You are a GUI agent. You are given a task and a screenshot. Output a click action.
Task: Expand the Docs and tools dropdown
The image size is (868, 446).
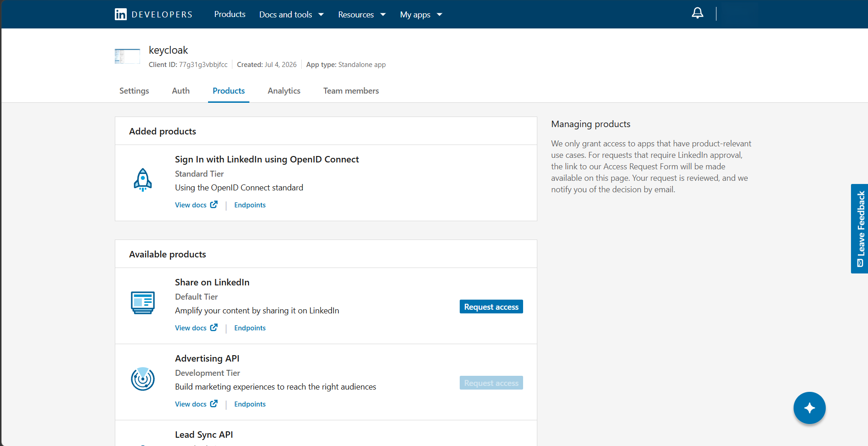point(292,15)
